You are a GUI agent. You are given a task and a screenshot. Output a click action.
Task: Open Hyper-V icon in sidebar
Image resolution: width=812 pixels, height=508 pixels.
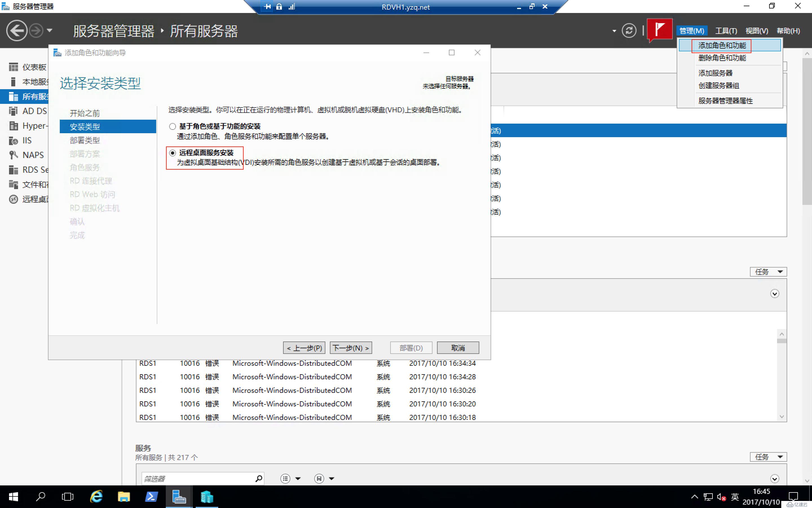point(14,126)
